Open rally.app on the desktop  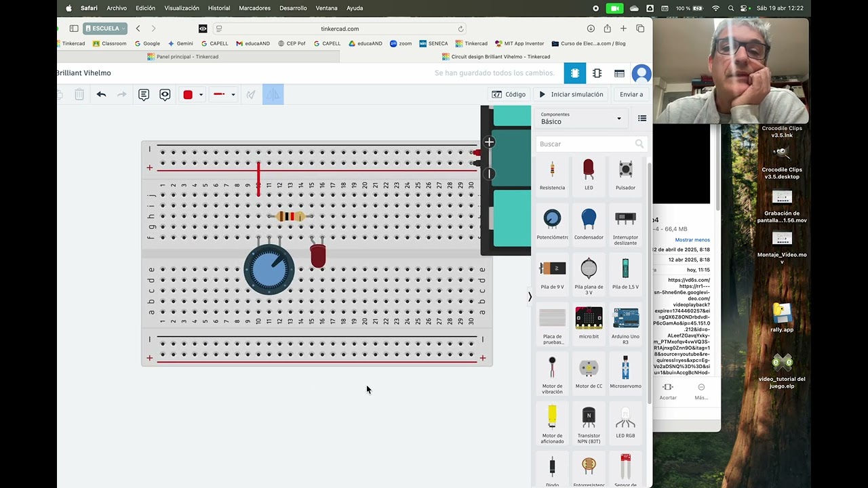pyautogui.click(x=782, y=317)
